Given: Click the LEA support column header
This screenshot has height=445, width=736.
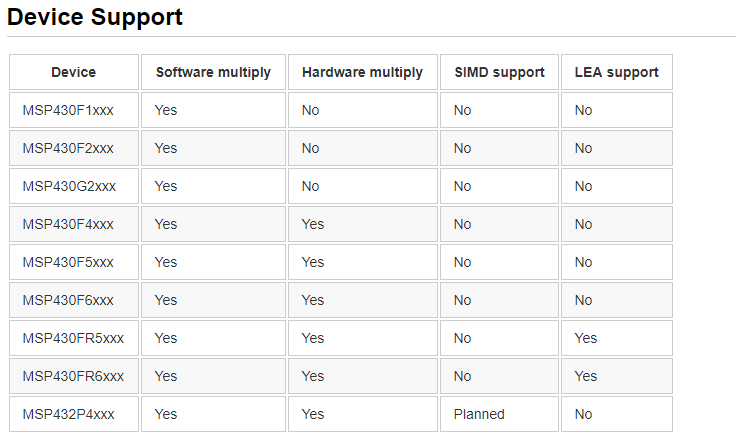Looking at the screenshot, I should 616,72.
